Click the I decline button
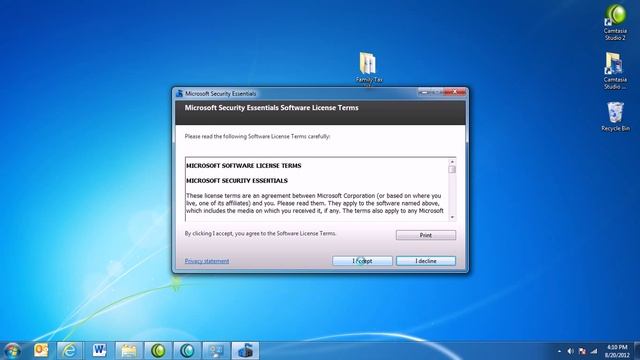The height and width of the screenshot is (360, 640). pyautogui.click(x=426, y=261)
